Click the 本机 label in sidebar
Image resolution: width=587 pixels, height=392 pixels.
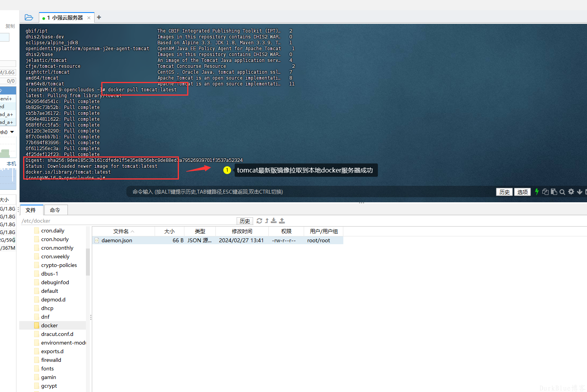tap(11, 164)
